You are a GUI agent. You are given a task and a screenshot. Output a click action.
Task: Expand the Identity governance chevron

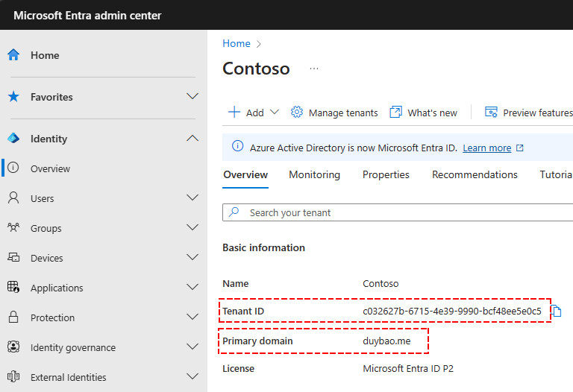tap(192, 347)
